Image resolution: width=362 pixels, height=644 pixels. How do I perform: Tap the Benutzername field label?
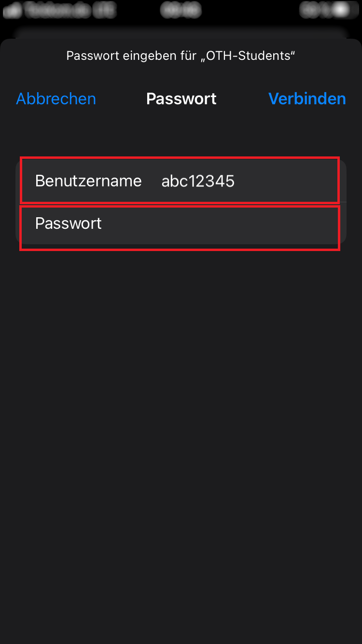[x=88, y=181]
